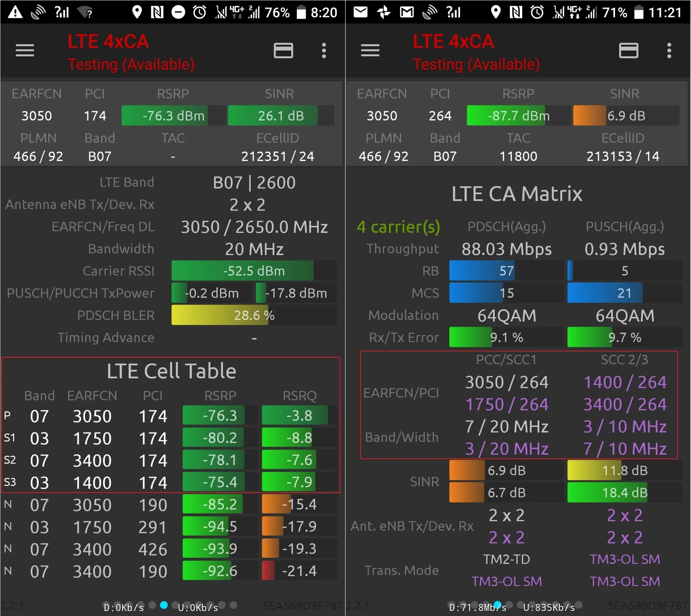Tap LTE CA Matrix heading
691x616 pixels.
click(517, 193)
